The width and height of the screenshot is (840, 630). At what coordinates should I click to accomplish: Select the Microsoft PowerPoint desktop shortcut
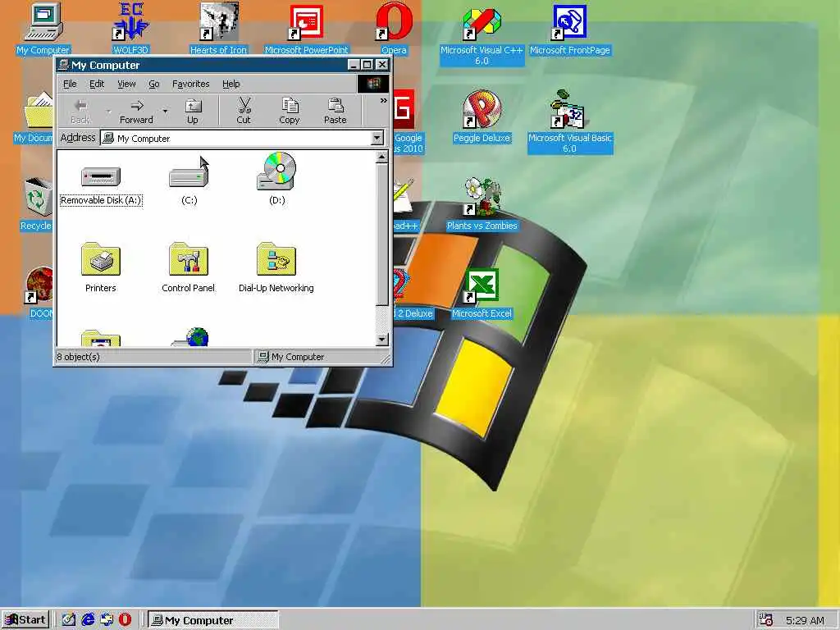tap(307, 29)
